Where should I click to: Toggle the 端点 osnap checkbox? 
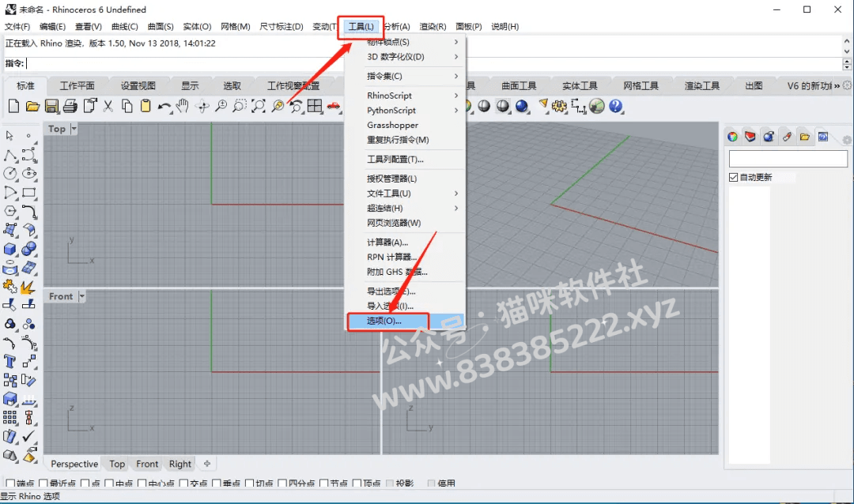9,483
